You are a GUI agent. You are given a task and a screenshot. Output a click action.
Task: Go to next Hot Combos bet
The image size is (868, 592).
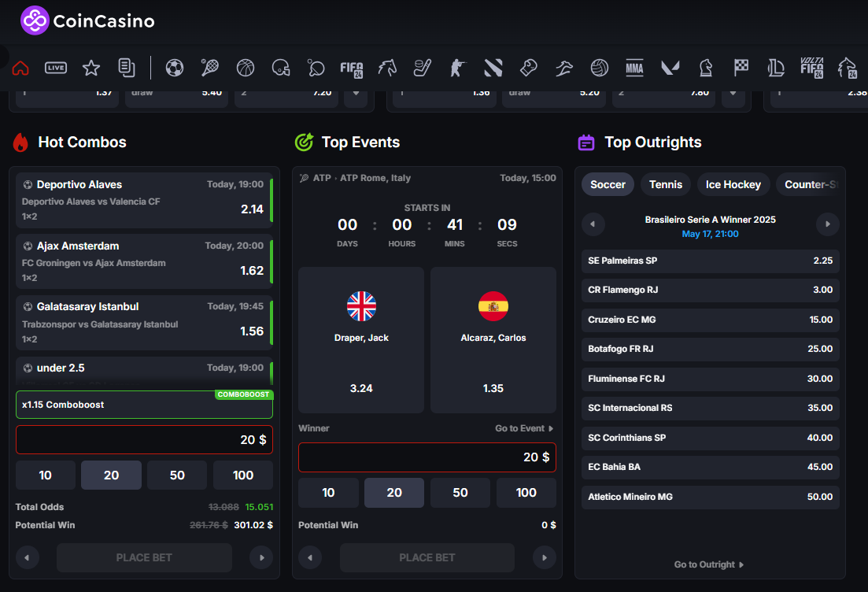click(262, 557)
